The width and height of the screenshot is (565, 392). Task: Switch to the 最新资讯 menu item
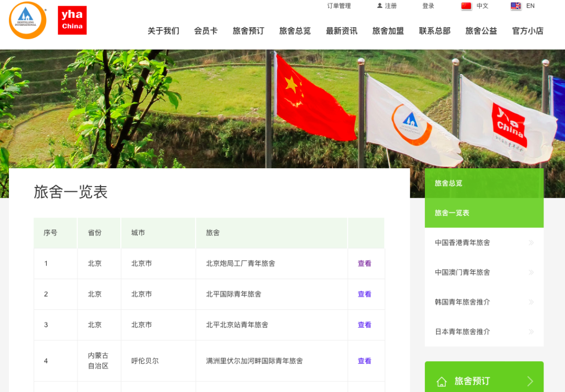(x=341, y=31)
